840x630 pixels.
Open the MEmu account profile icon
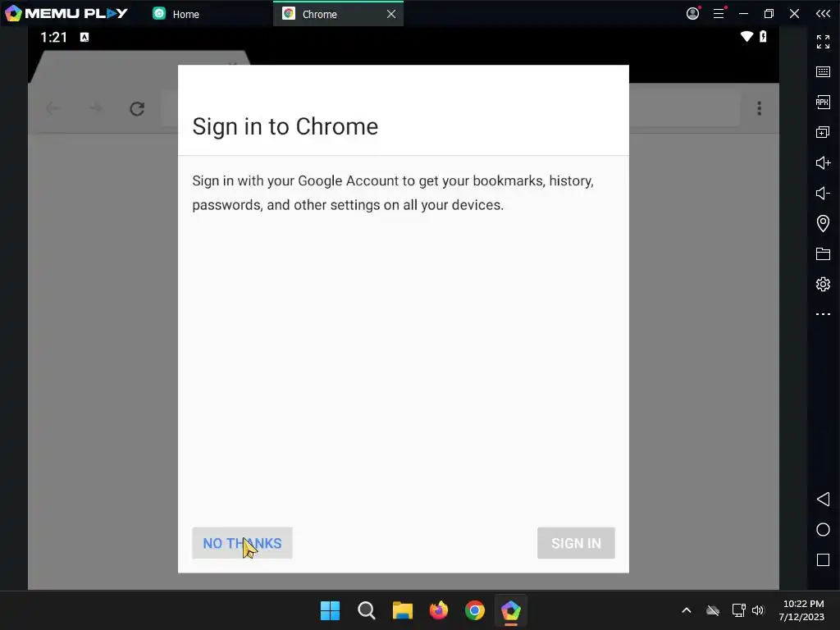692,13
